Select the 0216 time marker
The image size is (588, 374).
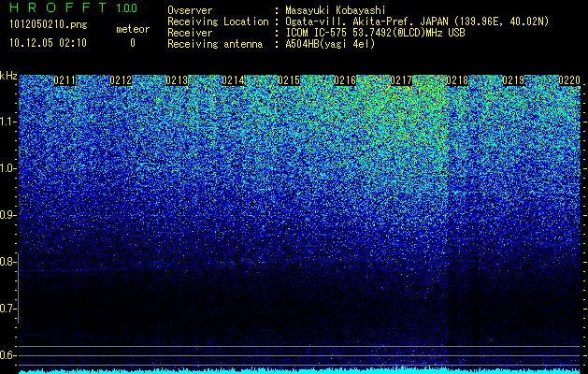pyautogui.click(x=345, y=80)
